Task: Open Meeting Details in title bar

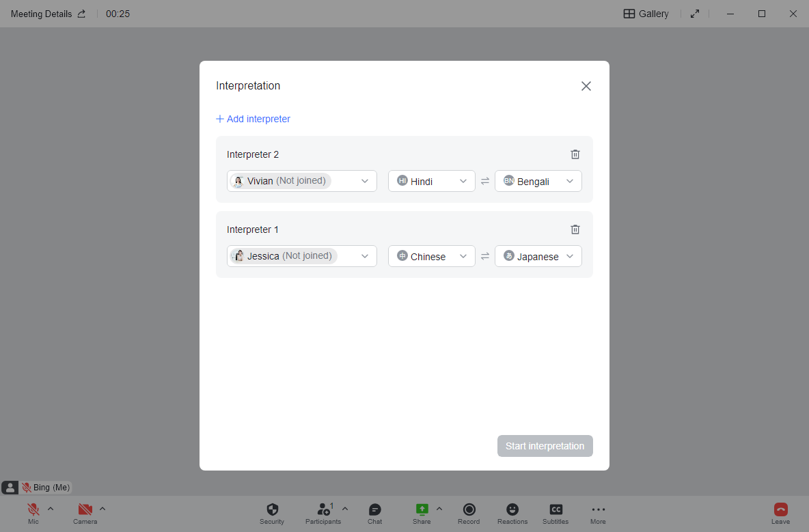Action: (48, 14)
